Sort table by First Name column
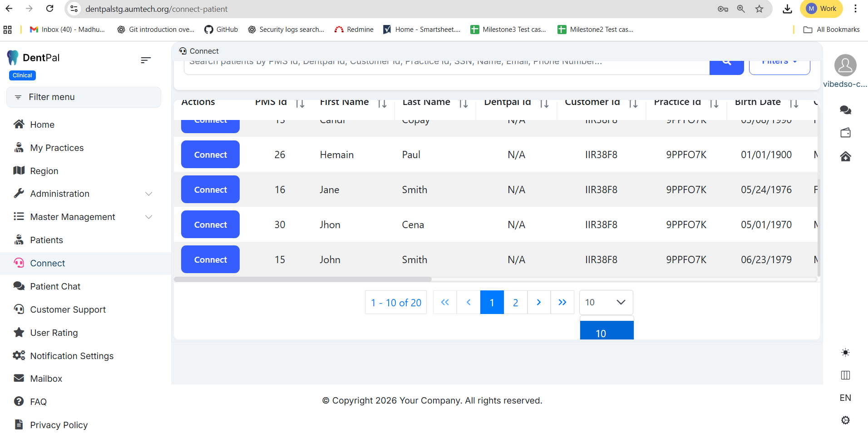Screen dimensions: 868x439 (382, 104)
